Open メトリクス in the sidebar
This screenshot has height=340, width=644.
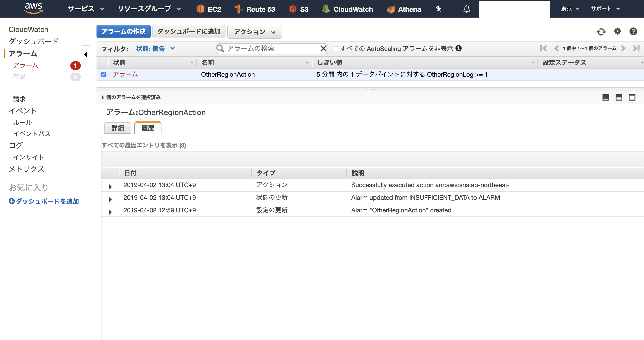point(27,169)
